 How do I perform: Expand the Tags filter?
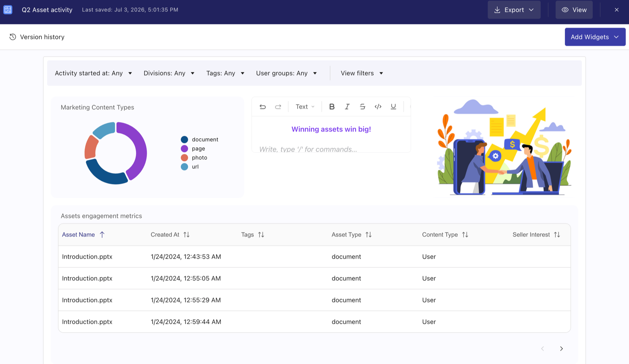point(225,73)
